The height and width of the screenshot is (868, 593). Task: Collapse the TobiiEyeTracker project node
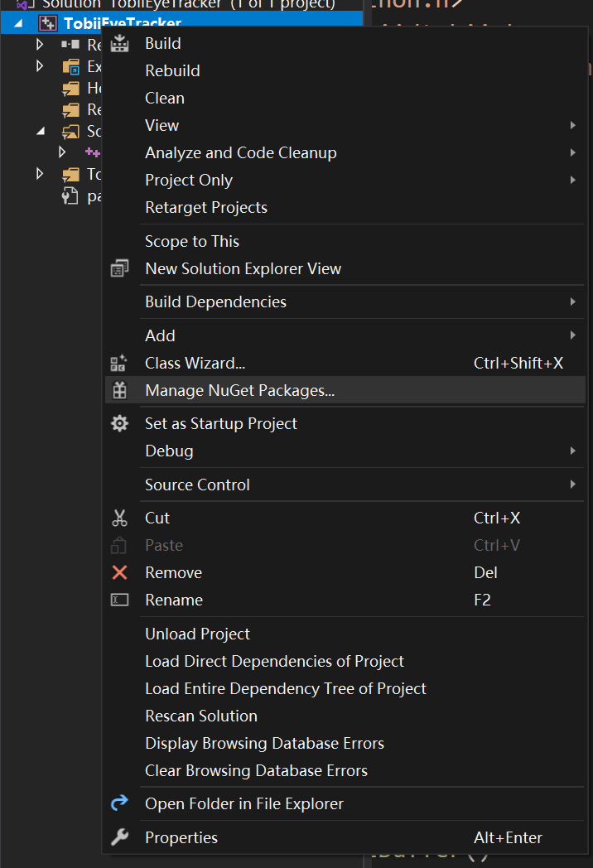[19, 24]
